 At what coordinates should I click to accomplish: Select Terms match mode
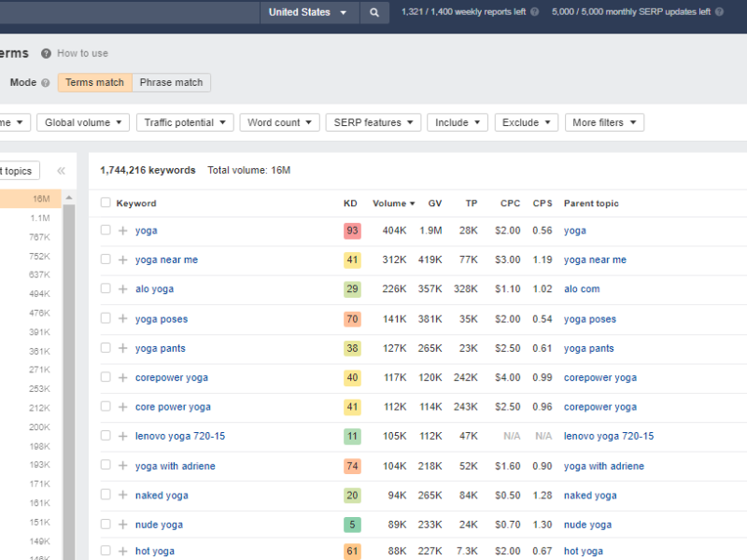click(94, 82)
